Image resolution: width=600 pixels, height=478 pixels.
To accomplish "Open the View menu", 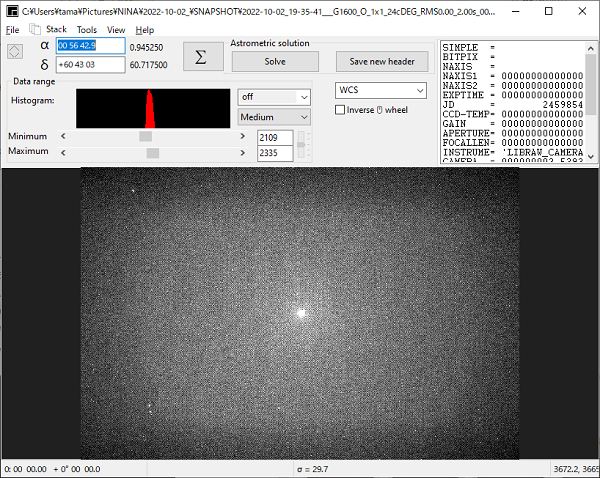I will tap(116, 30).
